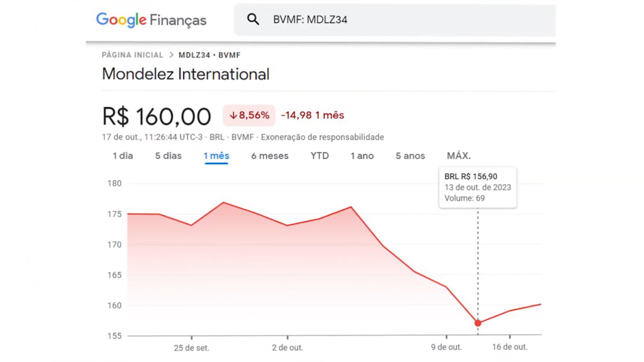Click the Google Finanças logo

pyautogui.click(x=150, y=19)
